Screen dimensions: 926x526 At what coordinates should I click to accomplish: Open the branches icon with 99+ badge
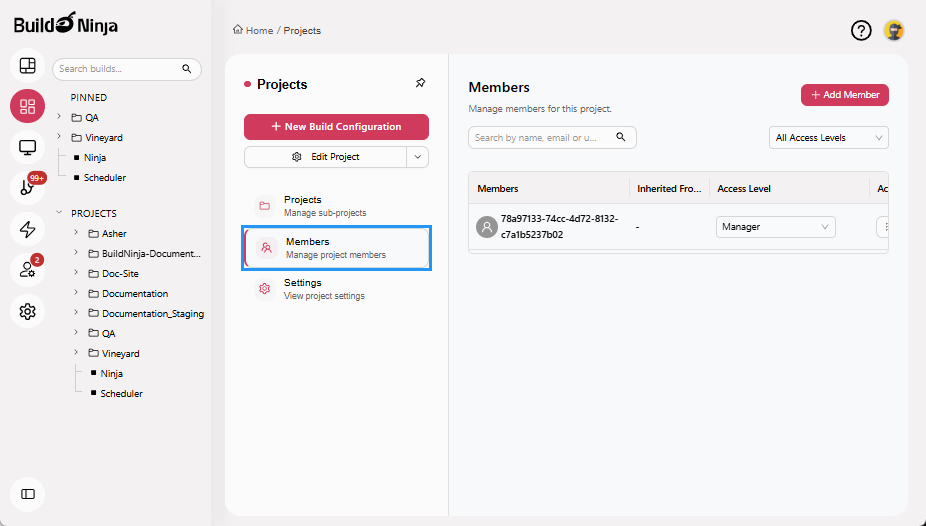[27, 188]
